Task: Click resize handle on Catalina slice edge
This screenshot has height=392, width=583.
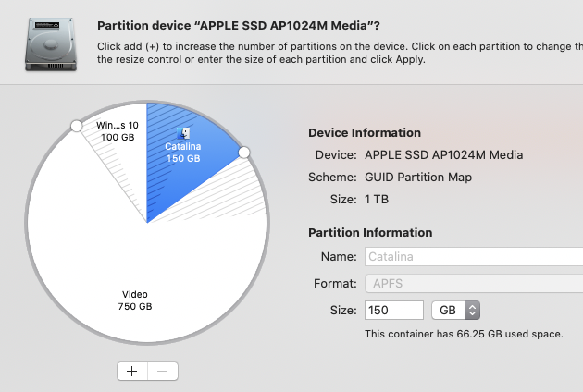Action: pos(244,152)
